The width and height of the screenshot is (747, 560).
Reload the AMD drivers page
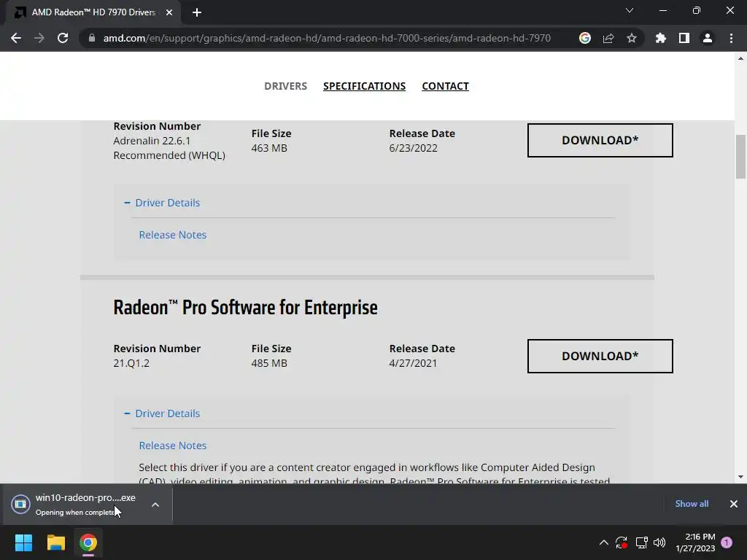63,38
